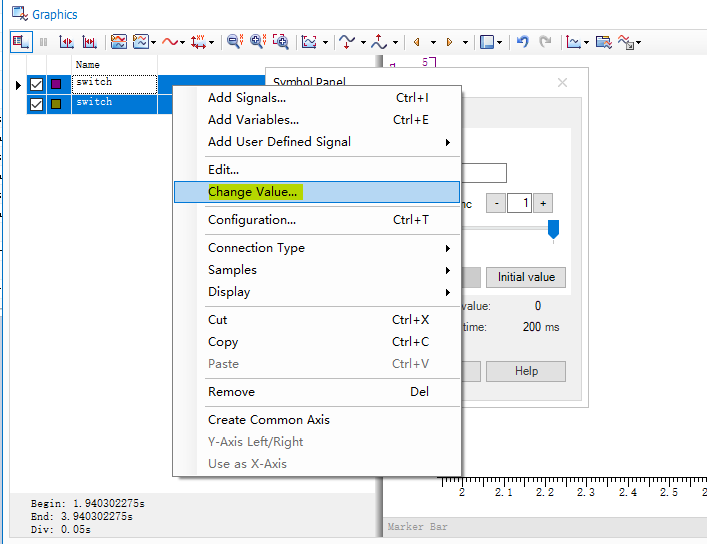Viewport: 707px width, 544px height.
Task: Click the purple color swatch of first switch
Action: pos(56,84)
